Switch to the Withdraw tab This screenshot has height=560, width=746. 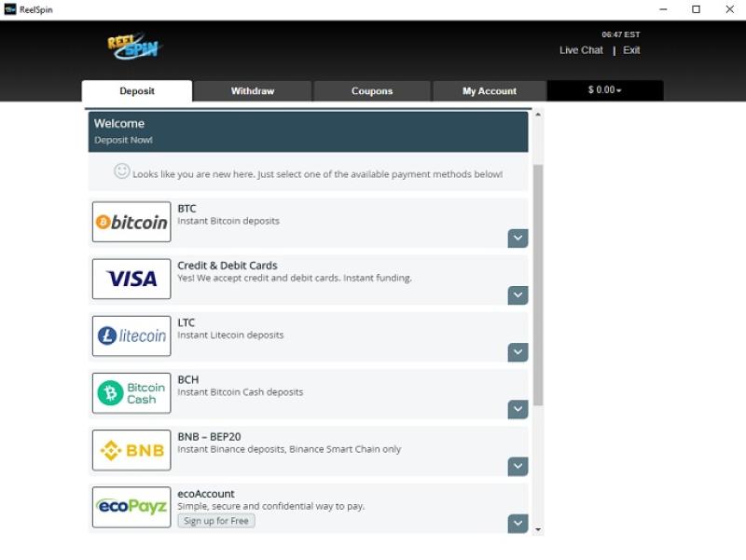(253, 91)
